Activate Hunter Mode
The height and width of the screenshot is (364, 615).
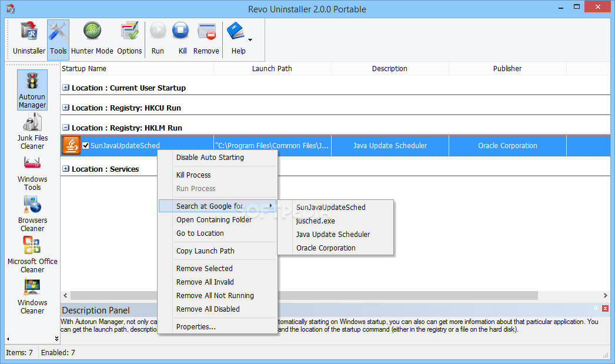coord(92,38)
